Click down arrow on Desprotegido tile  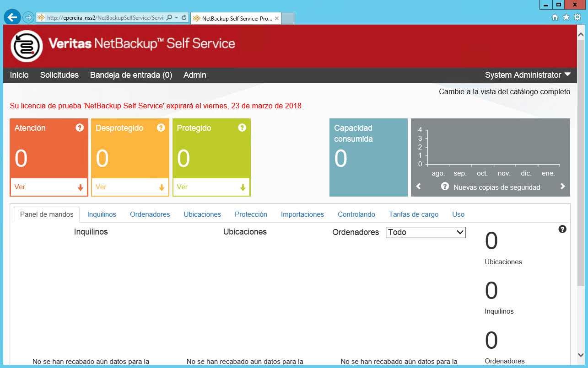click(162, 187)
